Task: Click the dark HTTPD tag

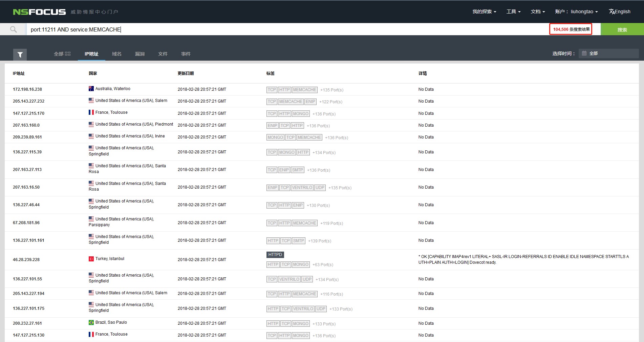Action: pos(275,255)
